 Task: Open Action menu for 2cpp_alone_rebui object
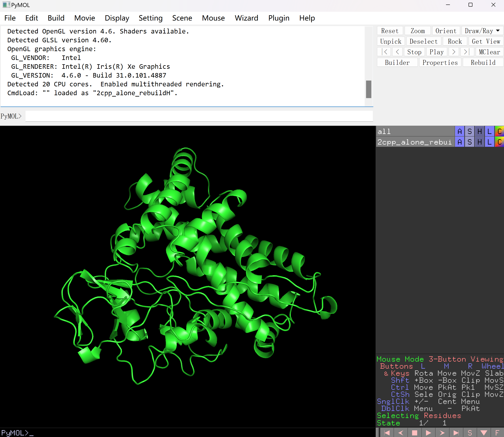click(x=460, y=142)
